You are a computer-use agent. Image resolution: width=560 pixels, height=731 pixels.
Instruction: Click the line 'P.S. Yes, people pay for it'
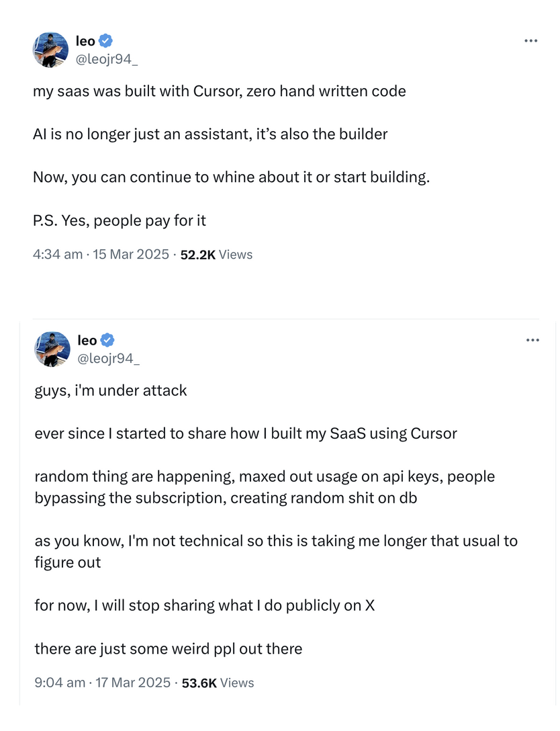tap(120, 220)
